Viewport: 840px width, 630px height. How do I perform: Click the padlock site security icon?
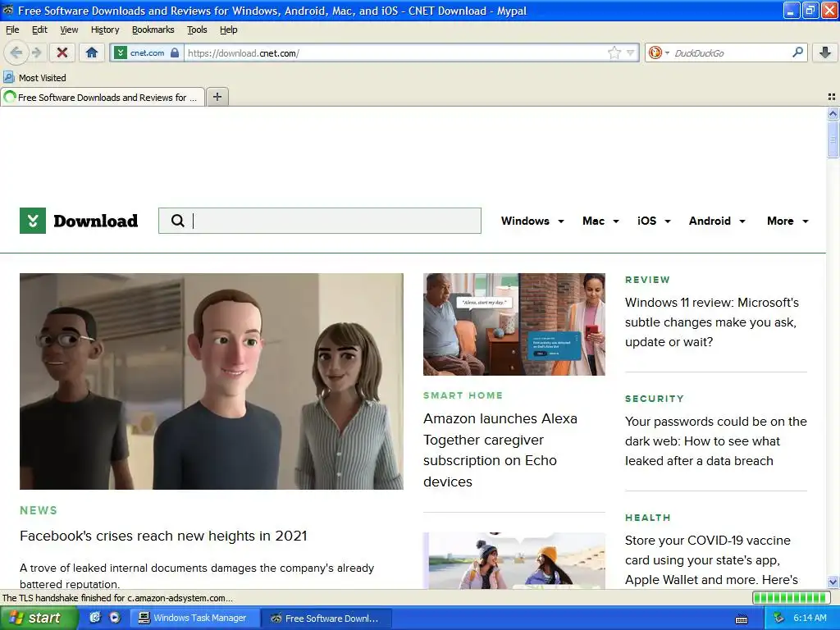[175, 53]
